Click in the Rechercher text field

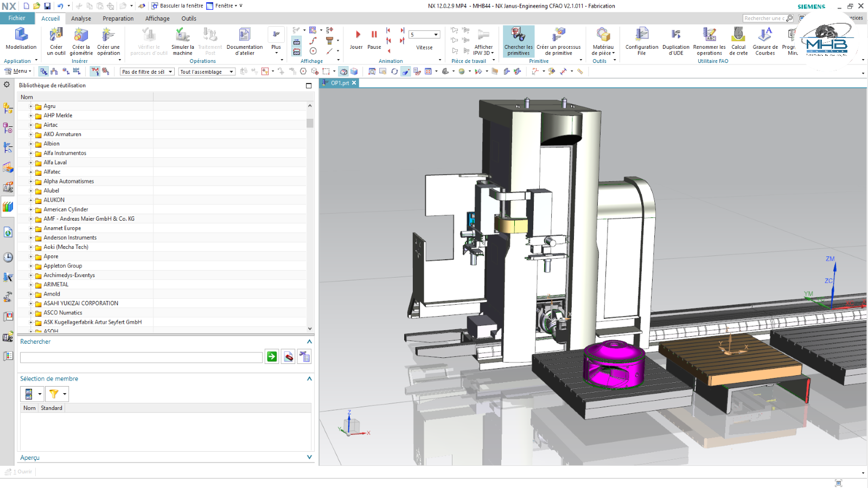tap(141, 357)
